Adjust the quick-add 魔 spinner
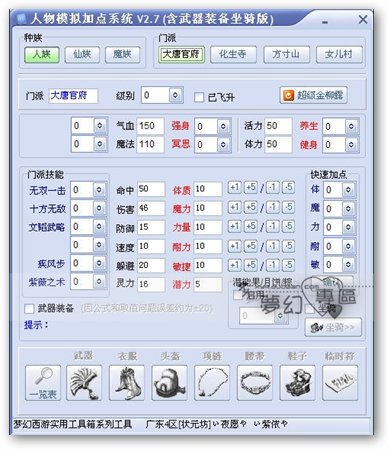 click(x=348, y=209)
